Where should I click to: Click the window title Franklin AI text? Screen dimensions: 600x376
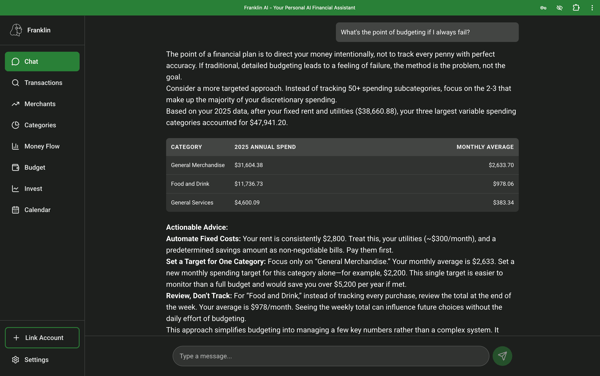[x=300, y=8]
